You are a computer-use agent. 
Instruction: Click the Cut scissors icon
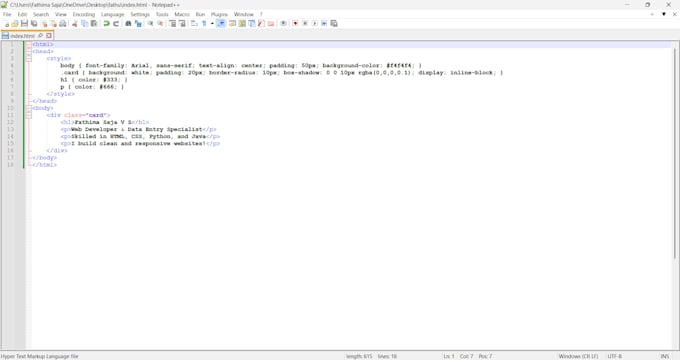point(75,23)
